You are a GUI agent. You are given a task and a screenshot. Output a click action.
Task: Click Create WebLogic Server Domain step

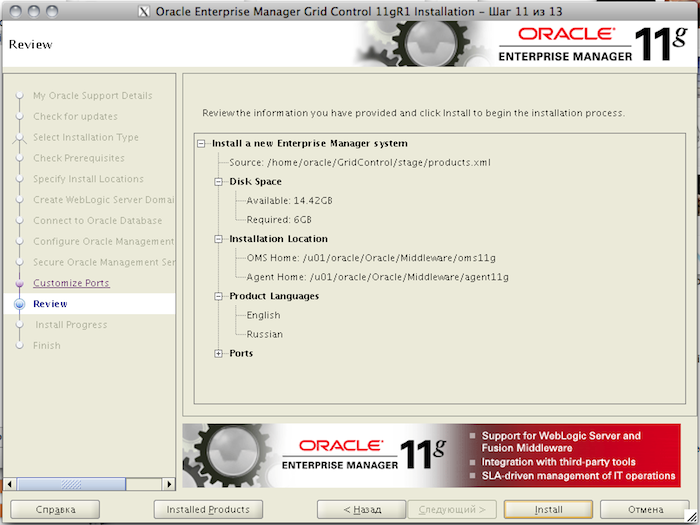point(104,200)
